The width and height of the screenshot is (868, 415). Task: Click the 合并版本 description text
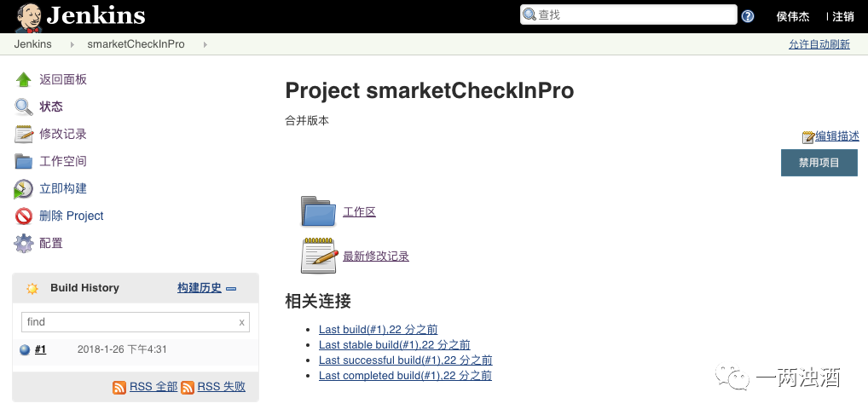tap(307, 120)
